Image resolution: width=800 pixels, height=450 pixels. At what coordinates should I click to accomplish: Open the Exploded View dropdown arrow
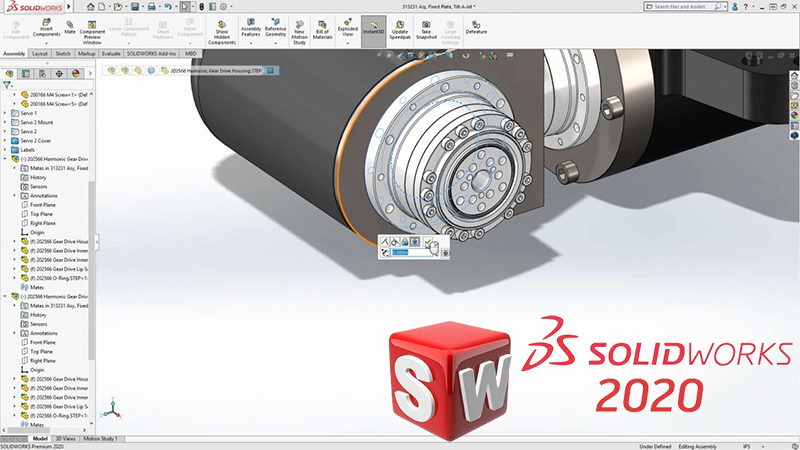point(347,43)
